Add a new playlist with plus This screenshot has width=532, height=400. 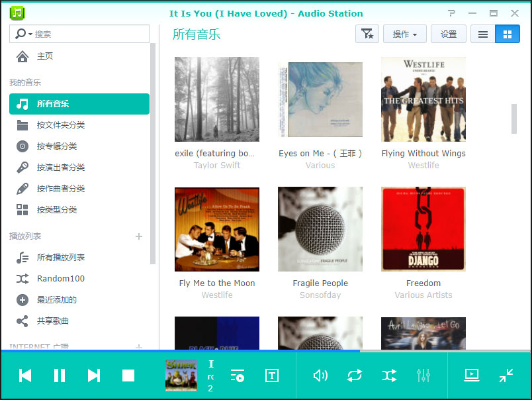click(x=139, y=236)
